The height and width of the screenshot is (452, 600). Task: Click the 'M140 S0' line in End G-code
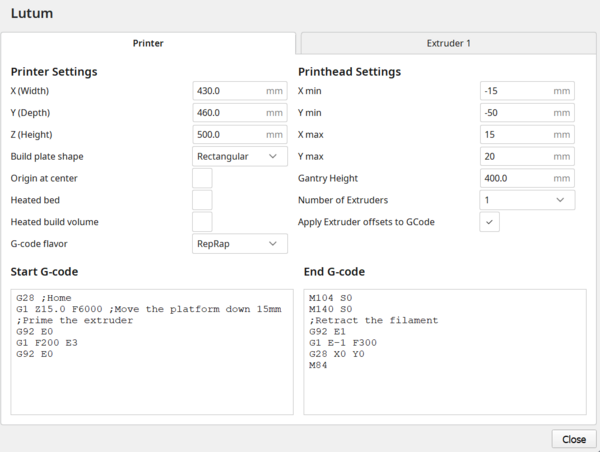[331, 309]
